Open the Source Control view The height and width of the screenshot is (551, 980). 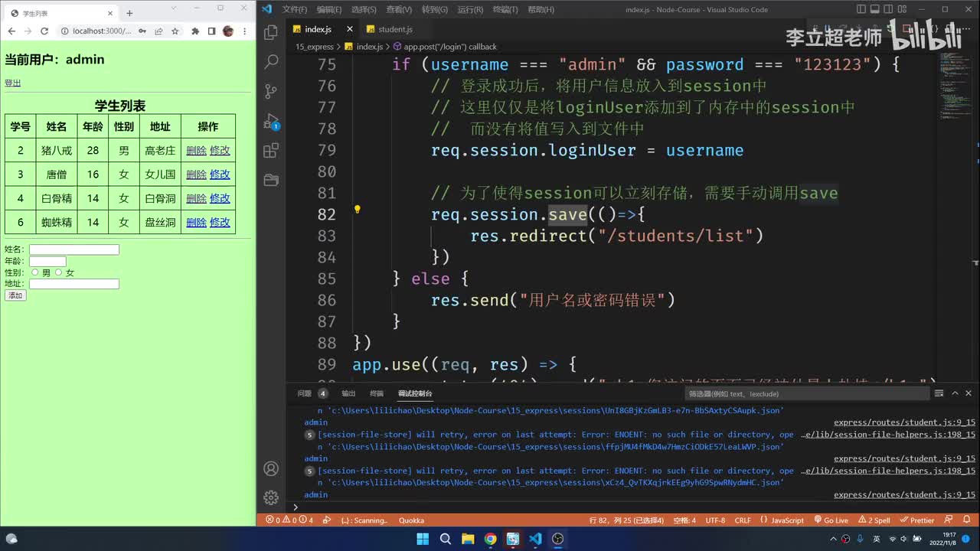270,91
